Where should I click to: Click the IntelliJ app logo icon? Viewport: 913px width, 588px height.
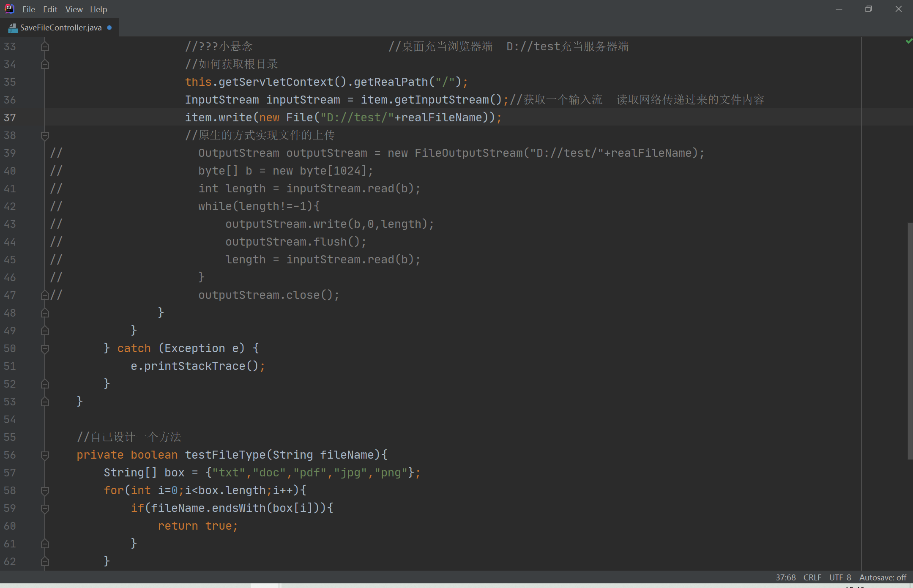pos(9,9)
